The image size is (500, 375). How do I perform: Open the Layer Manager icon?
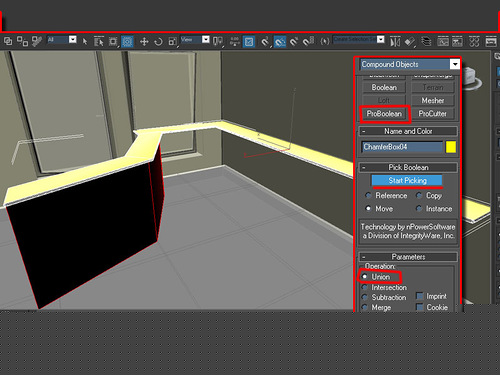coord(426,41)
